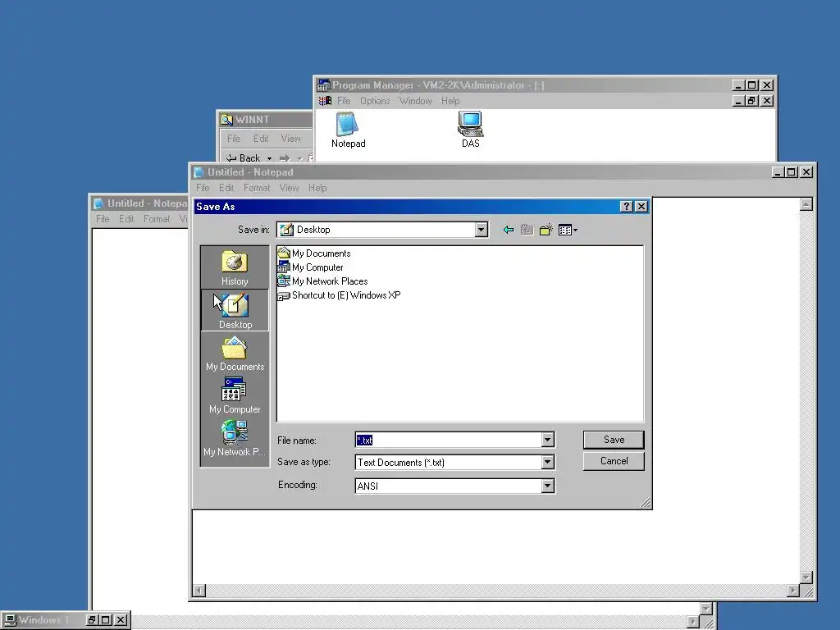Open Edit menu in WINNT window

coord(261,139)
